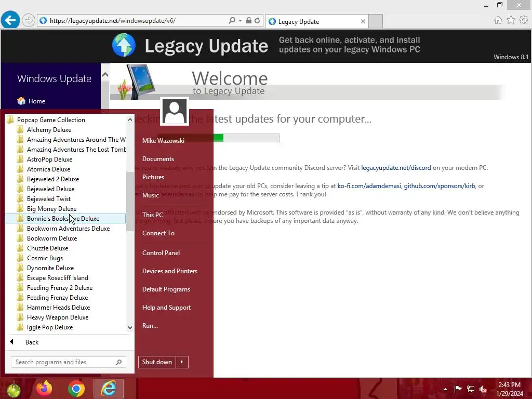532x399 pixels.
Task: Open the Tools gear icon
Action: (x=524, y=20)
